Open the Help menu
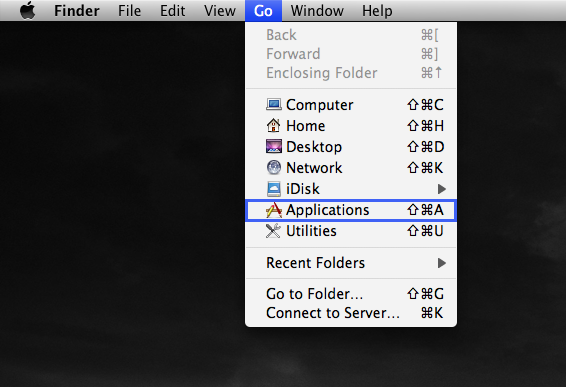 point(377,10)
